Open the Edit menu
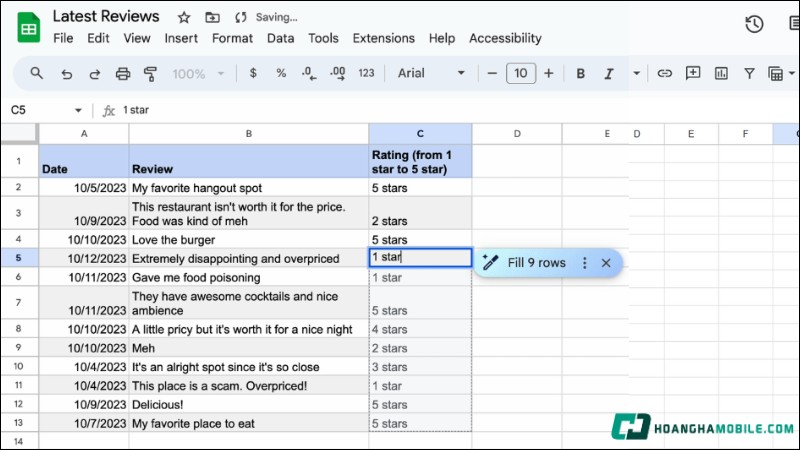Image resolution: width=800 pixels, height=450 pixels. (x=98, y=38)
